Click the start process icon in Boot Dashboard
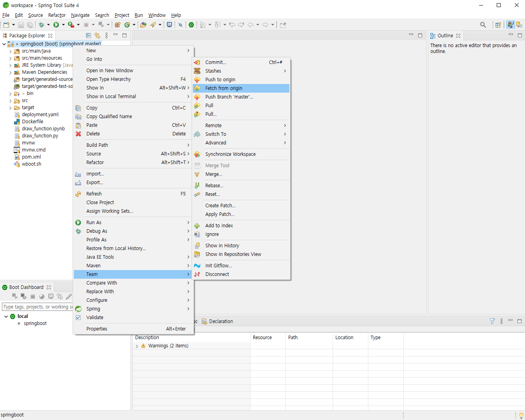Viewport: 525px width, 420px height. [15, 296]
